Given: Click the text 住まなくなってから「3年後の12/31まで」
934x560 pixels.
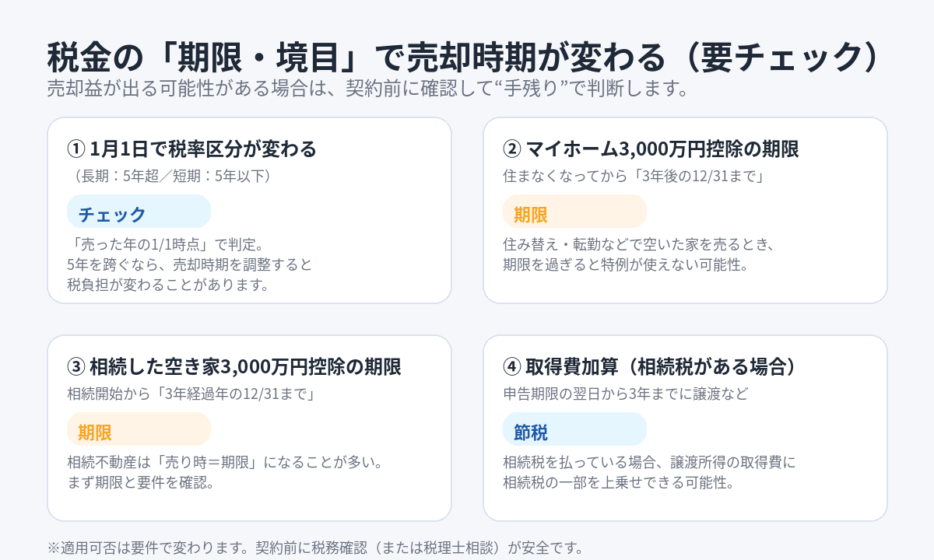Looking at the screenshot, I should 632,176.
